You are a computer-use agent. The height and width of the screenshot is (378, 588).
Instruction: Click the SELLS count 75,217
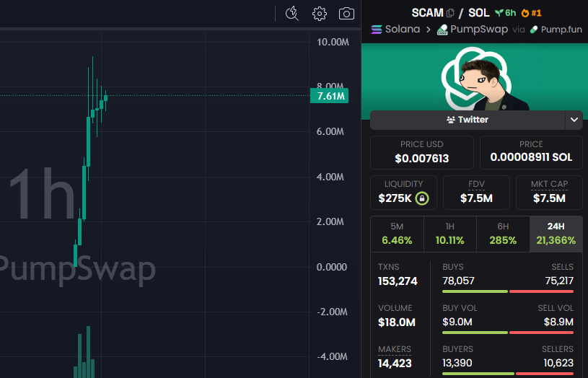(559, 281)
